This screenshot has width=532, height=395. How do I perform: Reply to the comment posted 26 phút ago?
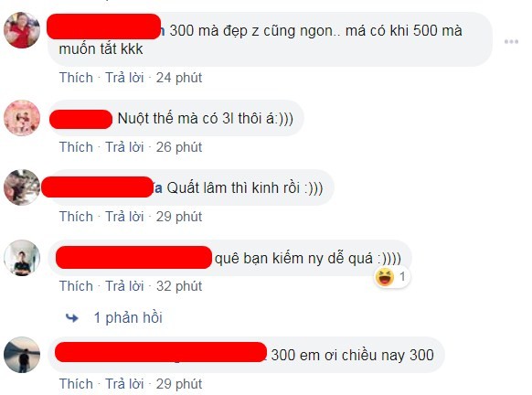click(124, 147)
